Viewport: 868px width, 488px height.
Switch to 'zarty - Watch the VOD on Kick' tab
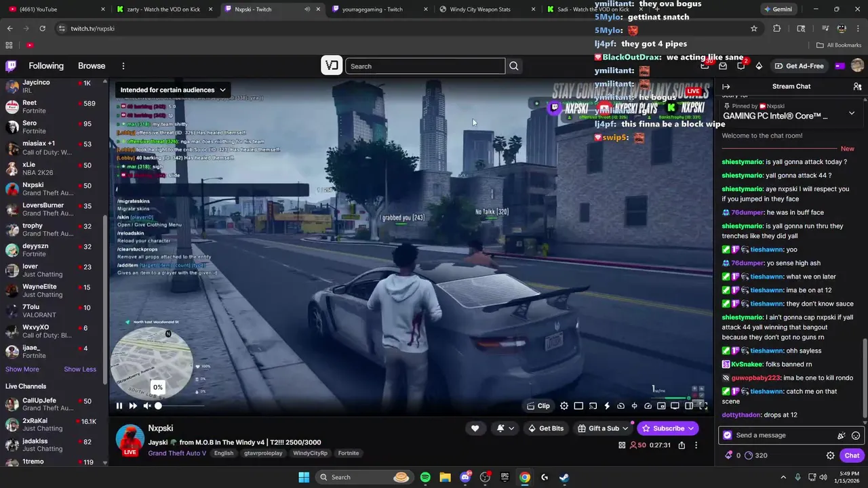pos(163,9)
